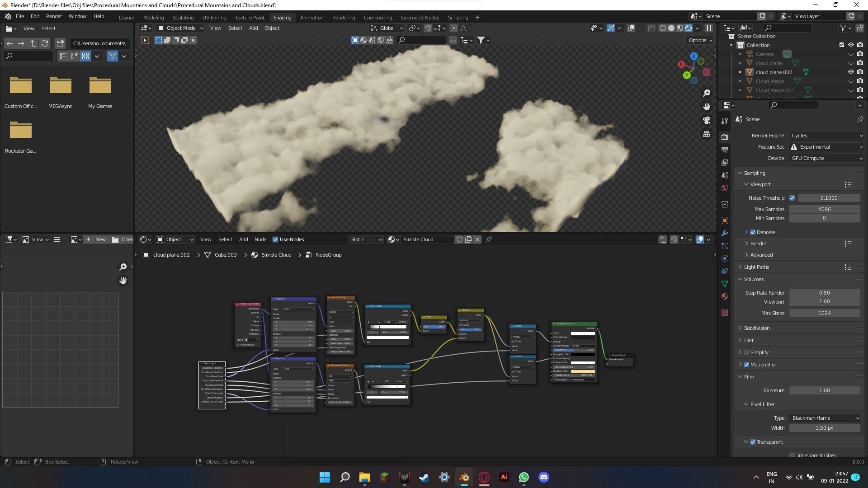Open the node editor Add menu
Viewport: 868px width, 488px height.
[x=243, y=239]
